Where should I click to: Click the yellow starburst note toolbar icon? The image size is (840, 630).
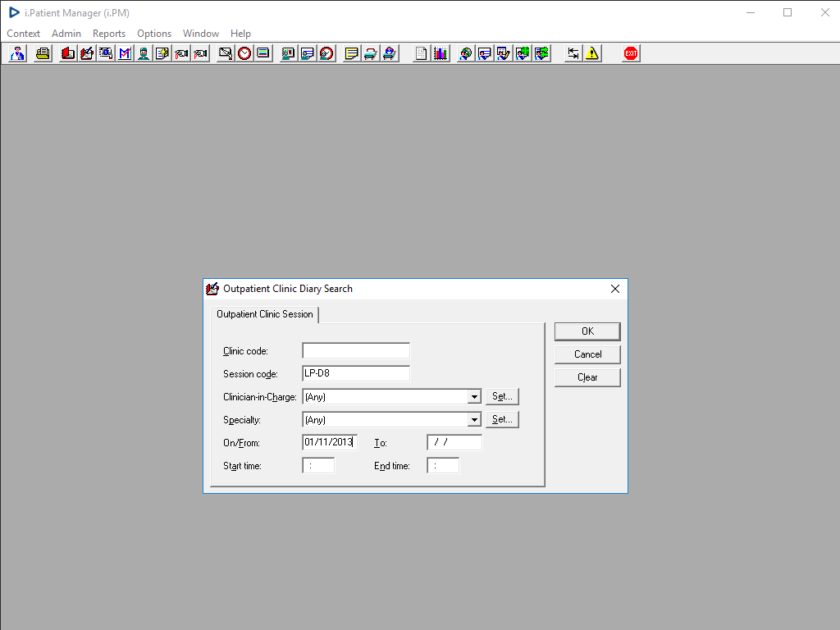[162, 53]
